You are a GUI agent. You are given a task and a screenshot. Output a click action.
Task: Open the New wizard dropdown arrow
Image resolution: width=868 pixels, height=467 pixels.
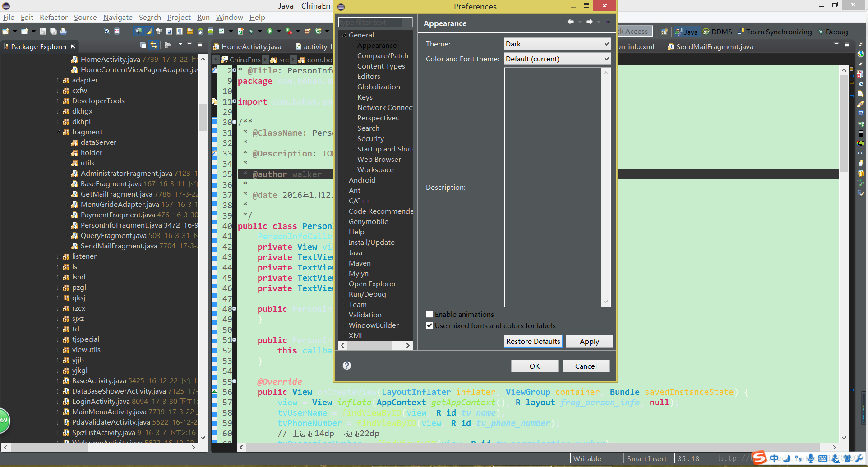point(14,32)
